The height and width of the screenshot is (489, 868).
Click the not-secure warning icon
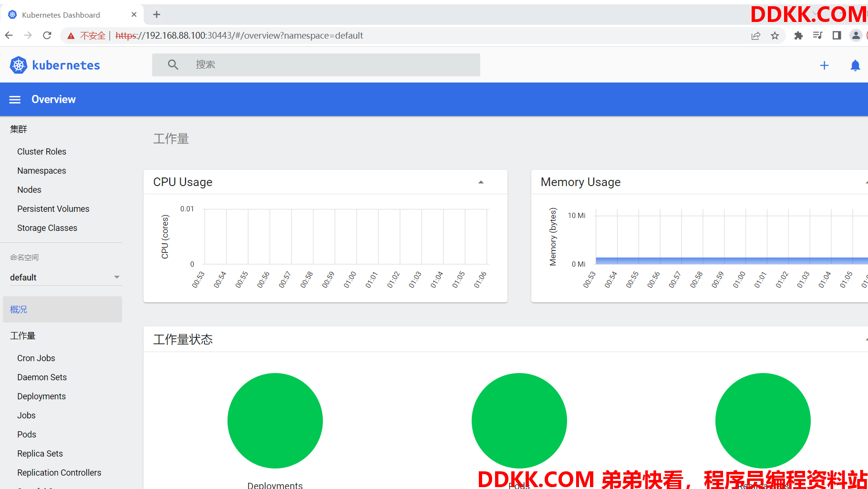click(71, 36)
